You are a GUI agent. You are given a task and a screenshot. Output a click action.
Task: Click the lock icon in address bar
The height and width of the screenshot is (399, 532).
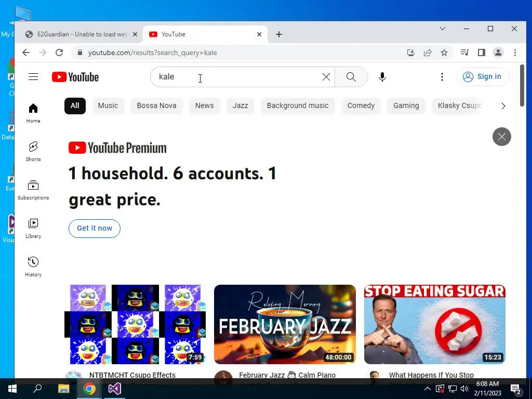click(x=80, y=52)
